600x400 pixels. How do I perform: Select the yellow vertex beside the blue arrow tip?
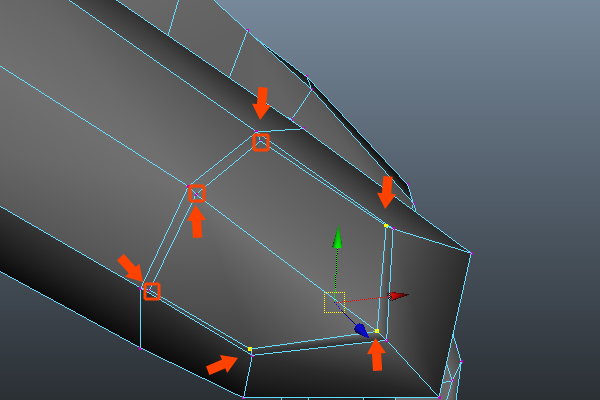point(377,331)
